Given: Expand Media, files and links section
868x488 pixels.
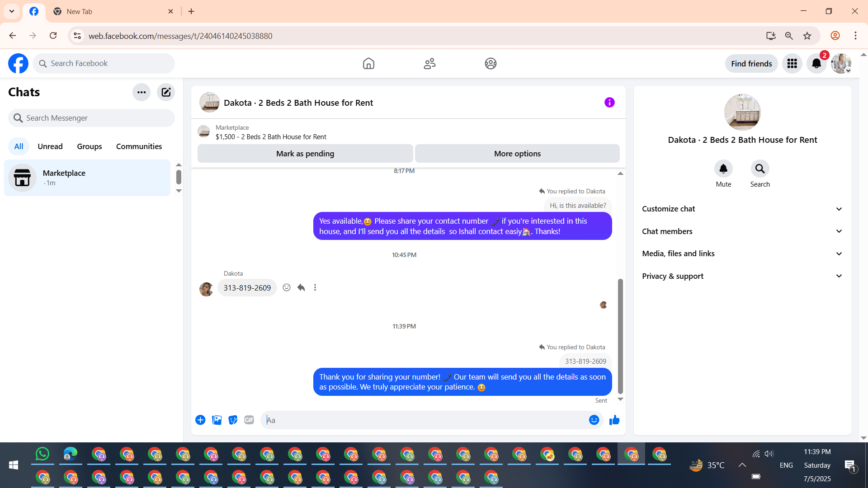Looking at the screenshot, I should point(742,253).
